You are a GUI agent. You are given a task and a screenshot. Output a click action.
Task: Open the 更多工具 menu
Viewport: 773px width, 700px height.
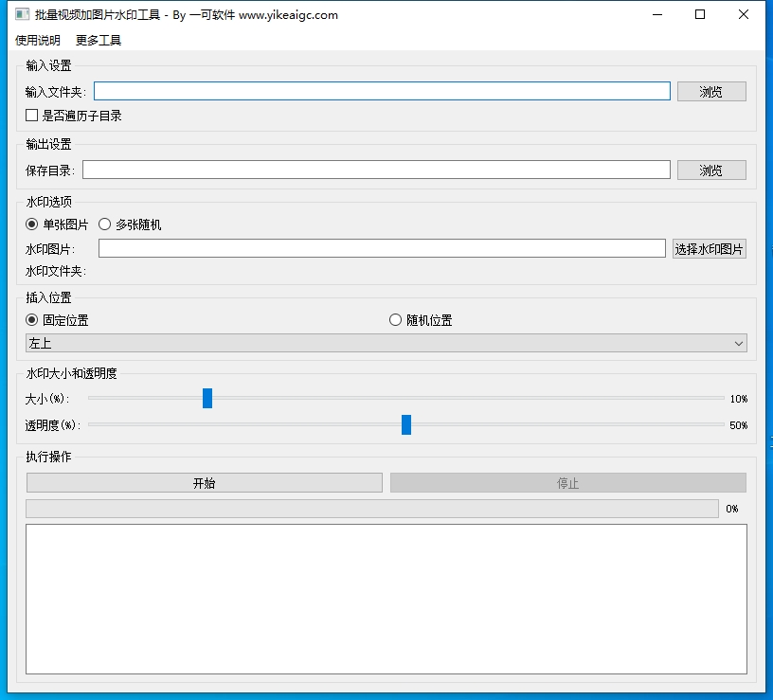(x=99, y=40)
